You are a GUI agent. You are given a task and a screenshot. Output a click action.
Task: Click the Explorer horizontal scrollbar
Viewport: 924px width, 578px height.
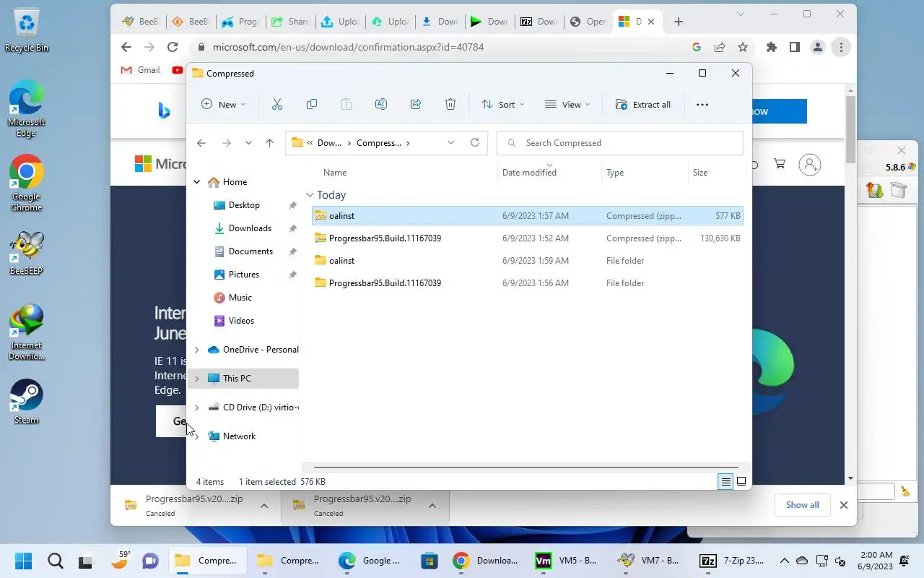526,467
